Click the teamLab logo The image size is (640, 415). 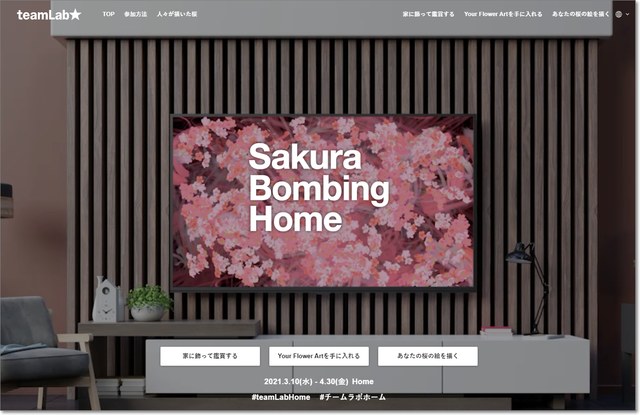point(49,16)
